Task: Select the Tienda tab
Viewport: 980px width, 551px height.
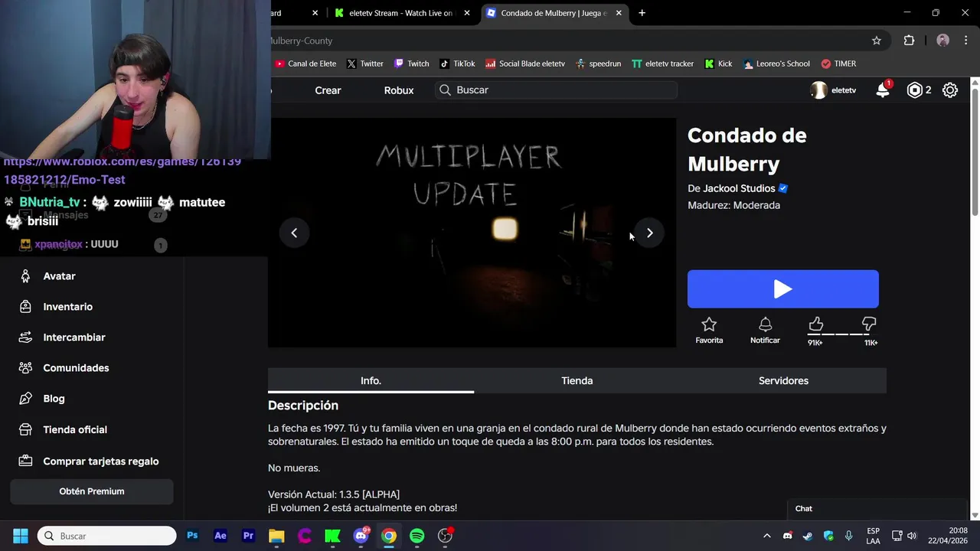Action: tap(577, 380)
